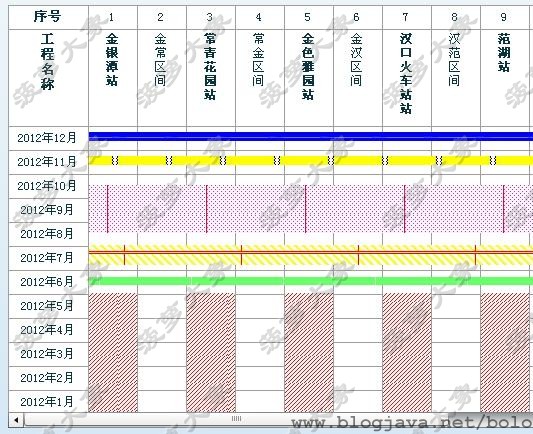Click the green bar in June row
This screenshot has width=533, height=434.
tap(311, 281)
